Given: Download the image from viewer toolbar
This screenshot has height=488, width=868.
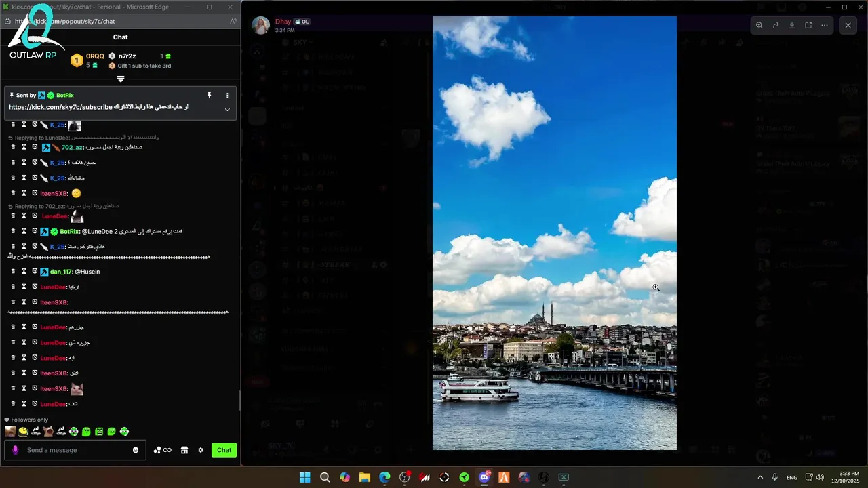Looking at the screenshot, I should click(x=792, y=25).
